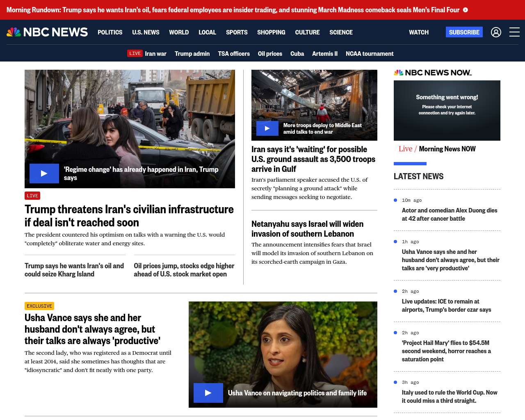
Task: Select the Politics menu item
Action: pos(110,32)
